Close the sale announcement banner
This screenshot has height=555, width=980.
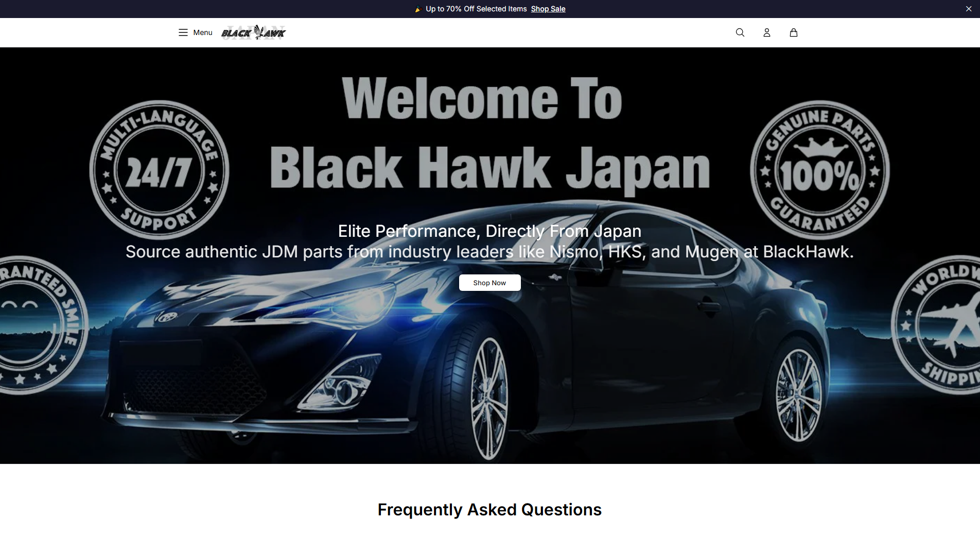(x=969, y=9)
